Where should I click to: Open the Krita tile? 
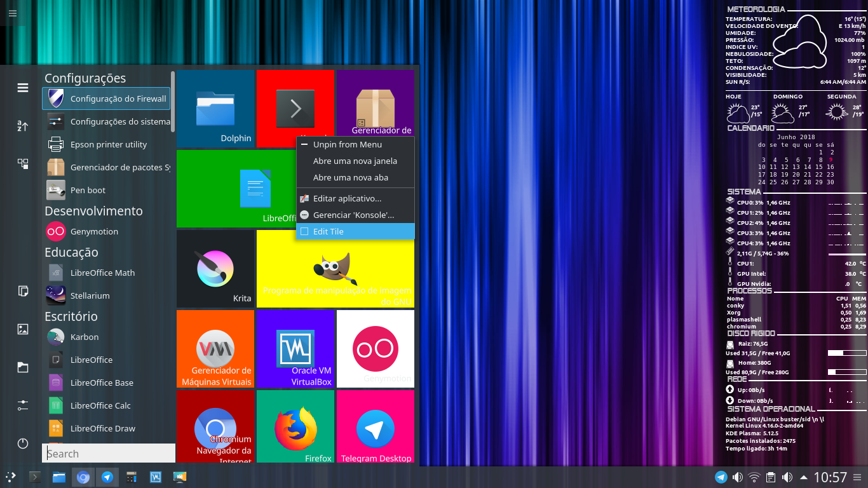(x=215, y=268)
